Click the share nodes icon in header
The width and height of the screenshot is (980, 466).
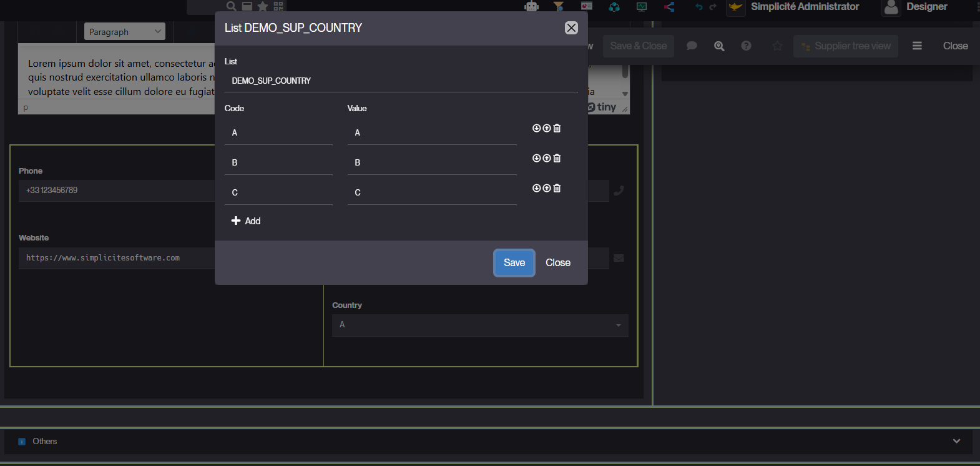point(669,7)
